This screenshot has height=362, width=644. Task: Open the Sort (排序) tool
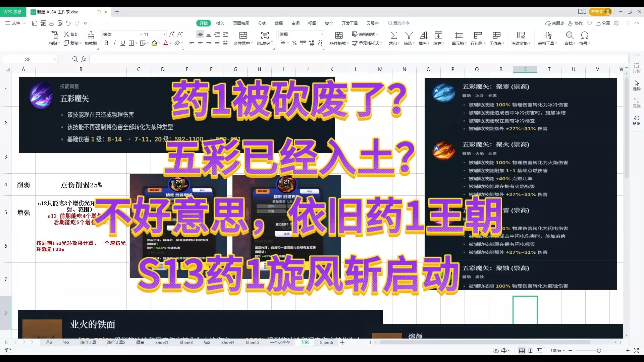[x=424, y=38]
